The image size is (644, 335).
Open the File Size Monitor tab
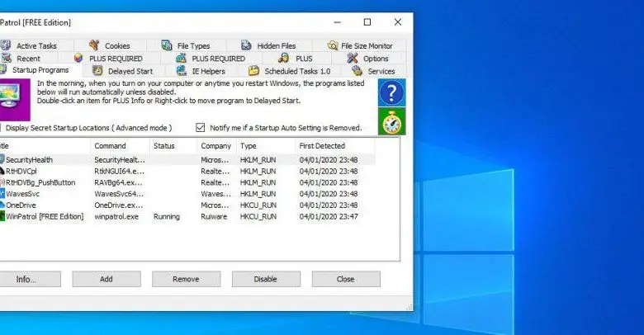click(360, 45)
